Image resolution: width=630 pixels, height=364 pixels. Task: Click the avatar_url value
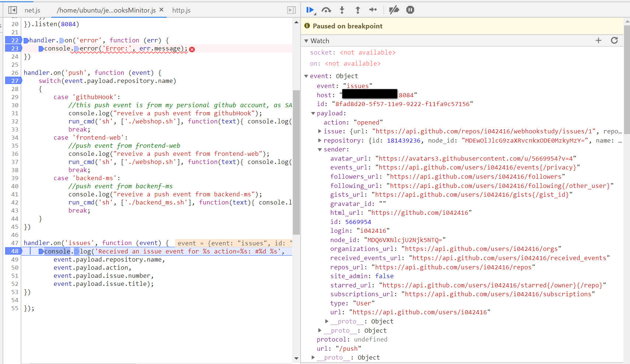pyautogui.click(x=476, y=158)
